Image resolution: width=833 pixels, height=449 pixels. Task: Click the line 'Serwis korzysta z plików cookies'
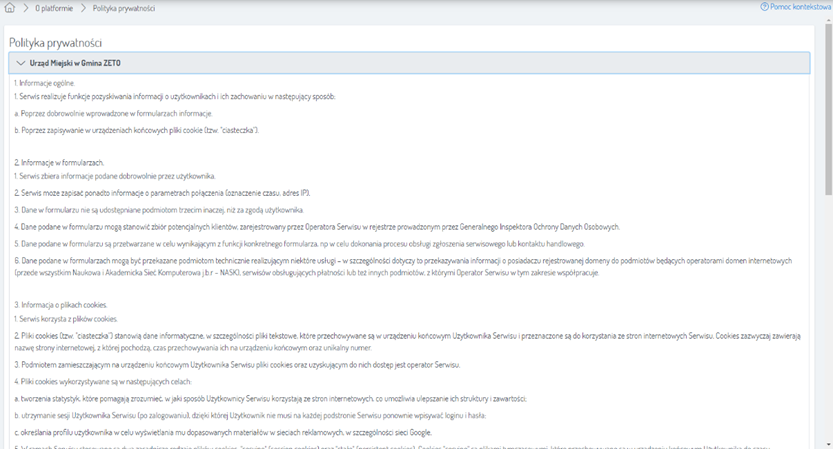[70, 318]
